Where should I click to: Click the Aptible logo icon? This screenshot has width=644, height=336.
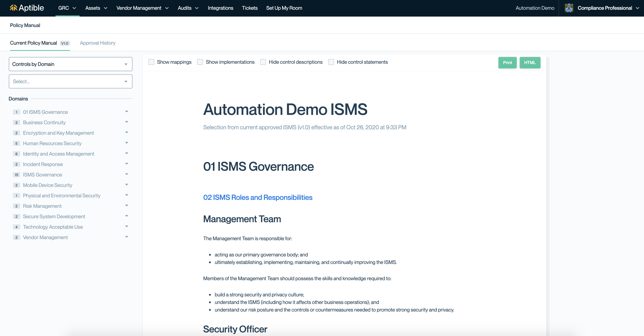pyautogui.click(x=14, y=8)
